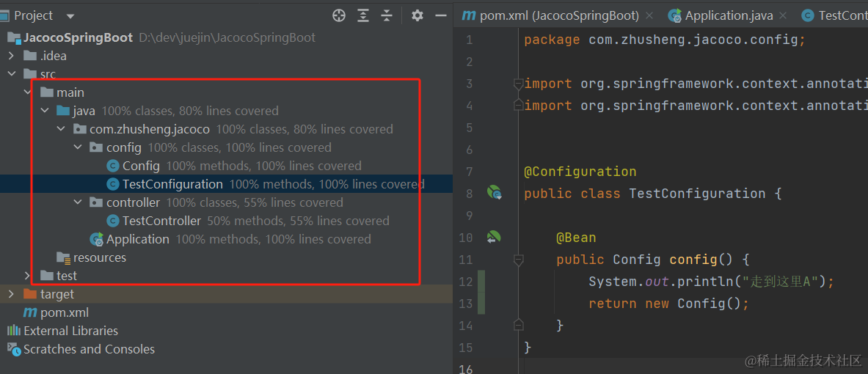Expand the target folder
The height and width of the screenshot is (374, 868).
[11, 294]
